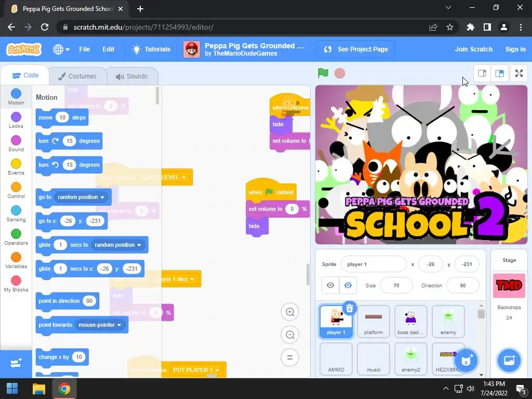Open Windows Start menu

click(12, 389)
